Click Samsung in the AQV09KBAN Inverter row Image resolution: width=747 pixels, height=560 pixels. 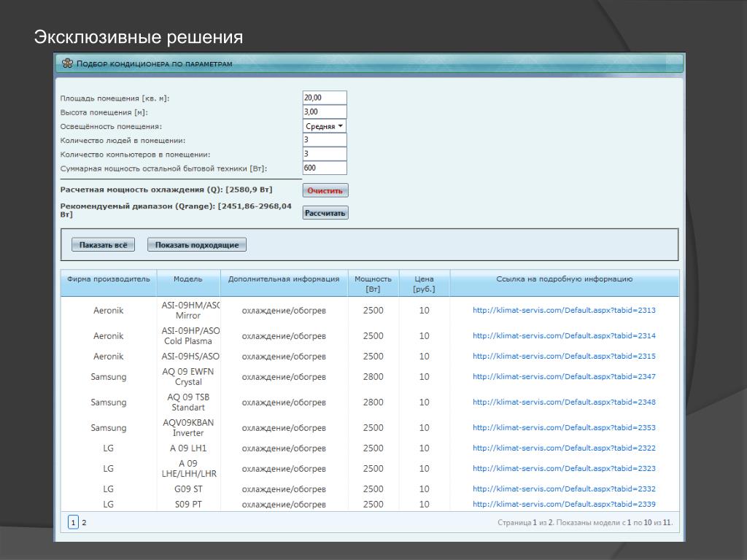click(x=109, y=427)
